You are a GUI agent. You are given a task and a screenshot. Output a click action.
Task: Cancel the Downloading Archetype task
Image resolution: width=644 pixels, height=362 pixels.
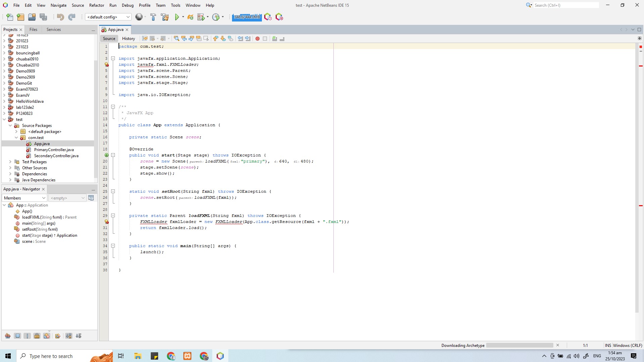pos(558,345)
